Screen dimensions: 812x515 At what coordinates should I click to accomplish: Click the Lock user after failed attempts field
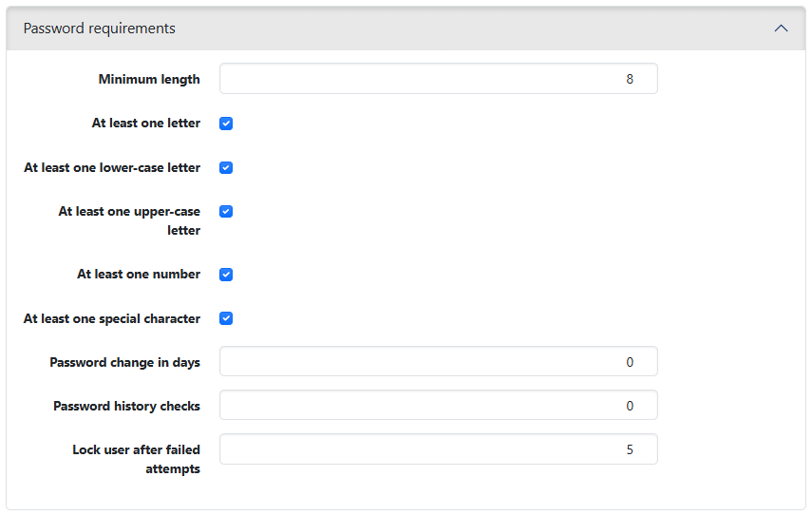pos(438,449)
